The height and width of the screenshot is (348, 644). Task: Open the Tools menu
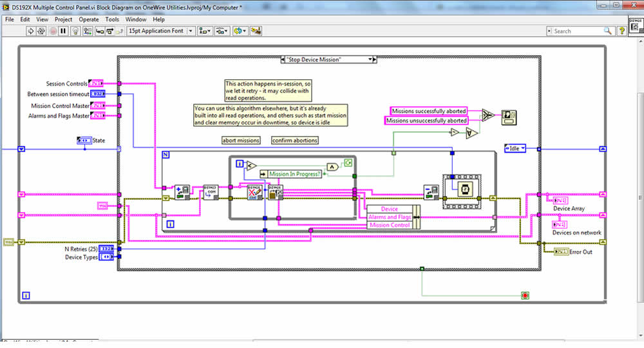coord(112,19)
